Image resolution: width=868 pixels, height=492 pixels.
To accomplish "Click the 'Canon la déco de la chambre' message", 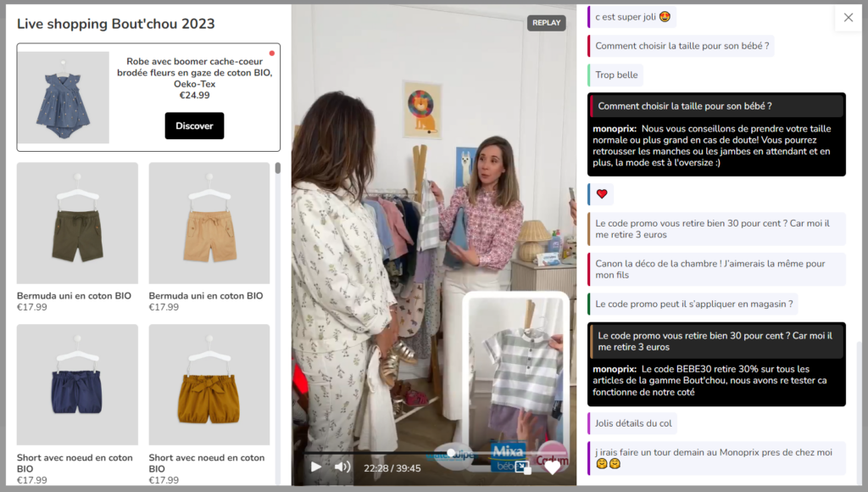I will coord(716,269).
